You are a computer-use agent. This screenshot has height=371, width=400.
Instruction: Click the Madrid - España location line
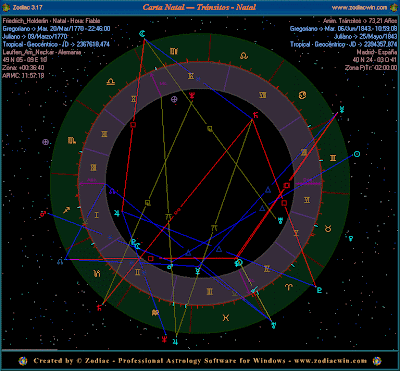(x=377, y=52)
